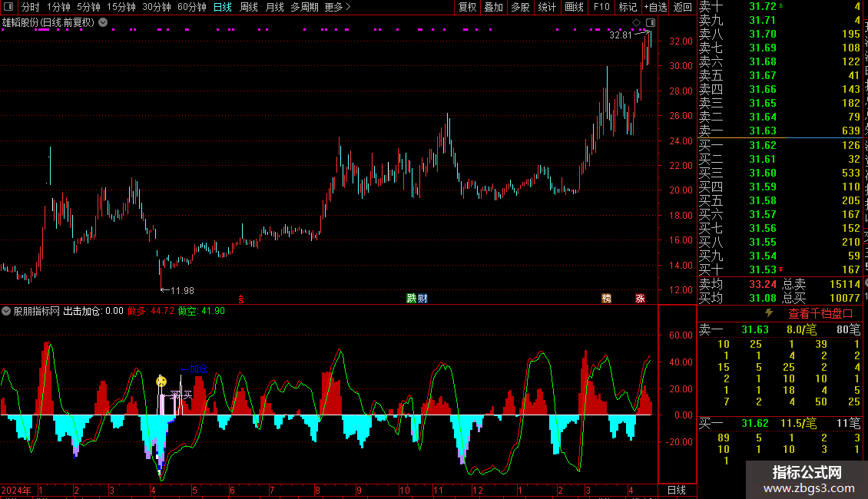The image size is (868, 499).
Task: Open the F10 company info
Action: point(601,7)
